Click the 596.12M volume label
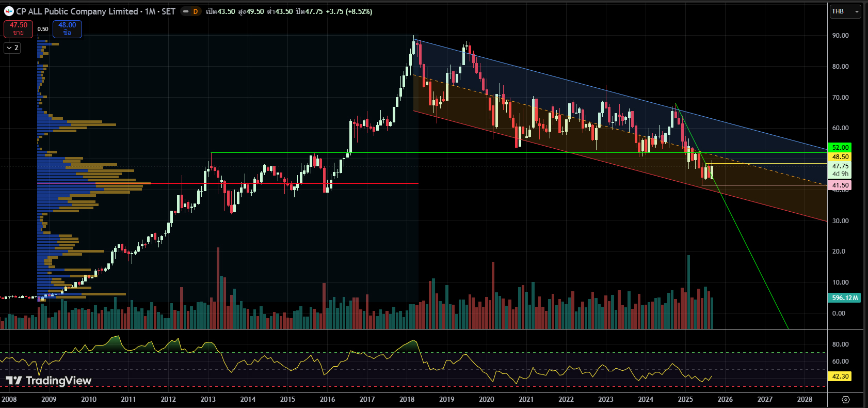Image resolution: width=868 pixels, height=408 pixels. pyautogui.click(x=845, y=298)
